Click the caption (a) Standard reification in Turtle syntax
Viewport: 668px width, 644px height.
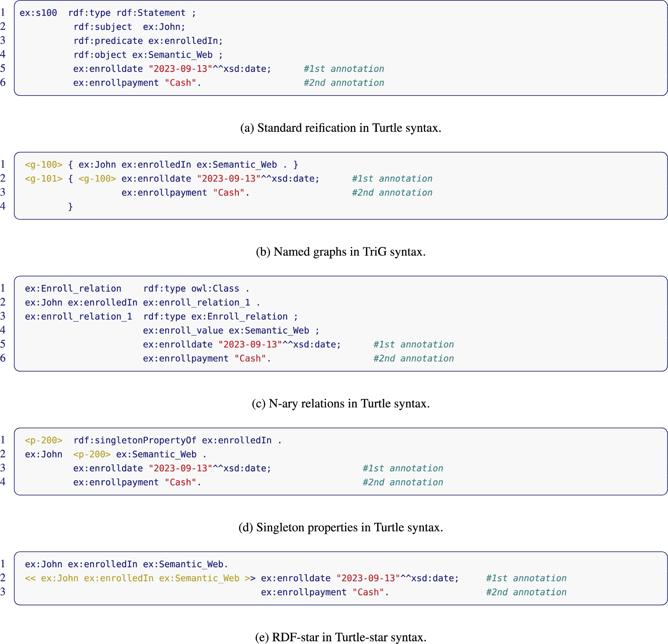click(x=341, y=128)
